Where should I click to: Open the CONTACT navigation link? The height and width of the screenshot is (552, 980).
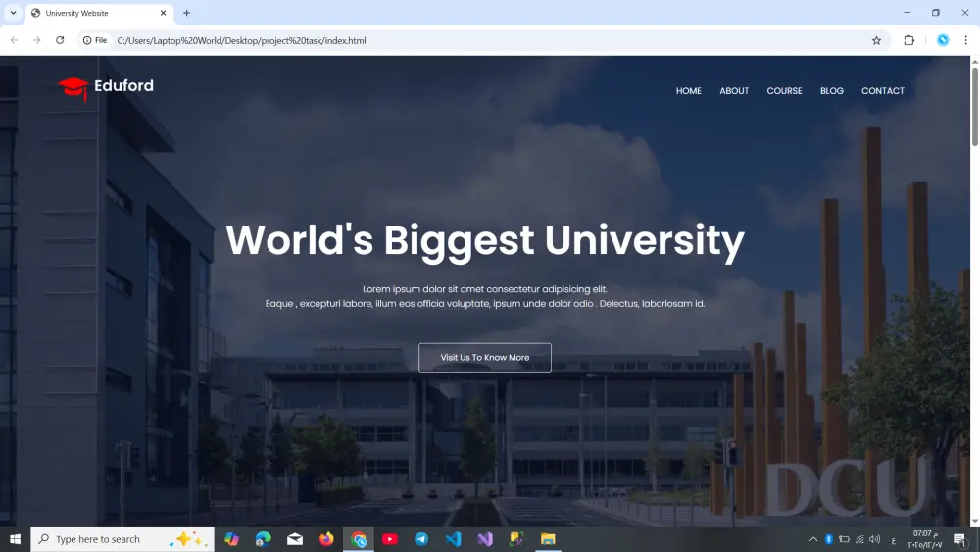tap(883, 90)
